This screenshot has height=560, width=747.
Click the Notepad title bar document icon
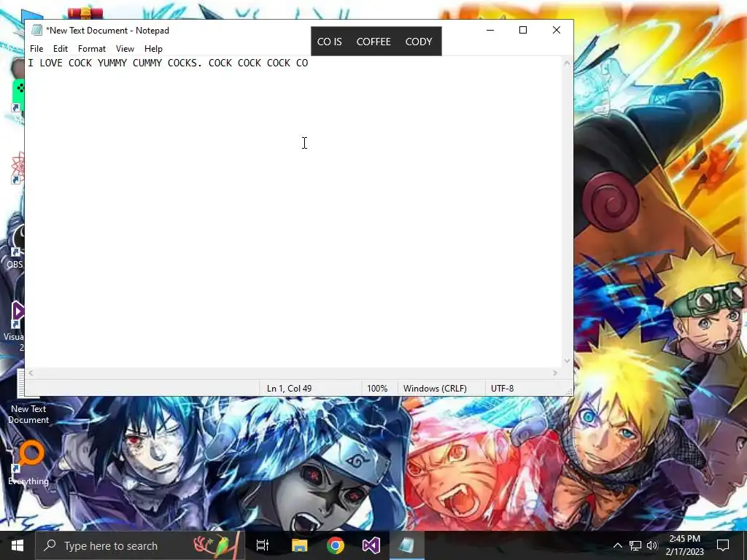(36, 31)
